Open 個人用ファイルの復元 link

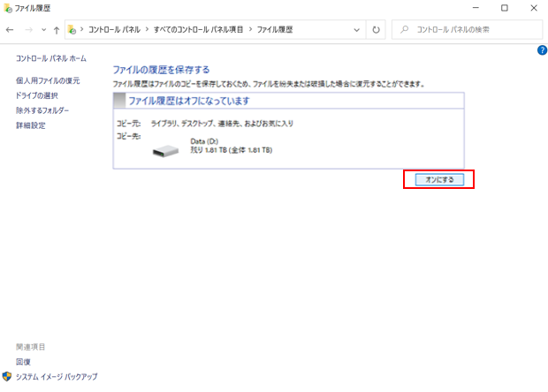click(48, 80)
